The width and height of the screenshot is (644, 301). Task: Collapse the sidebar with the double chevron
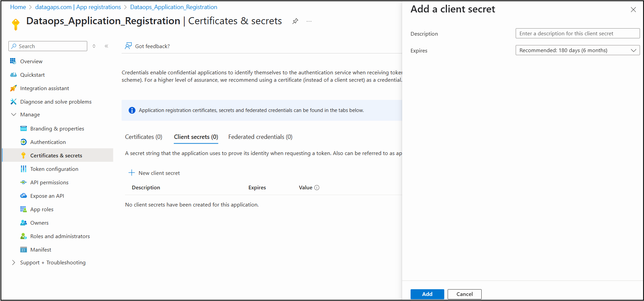pos(106,46)
